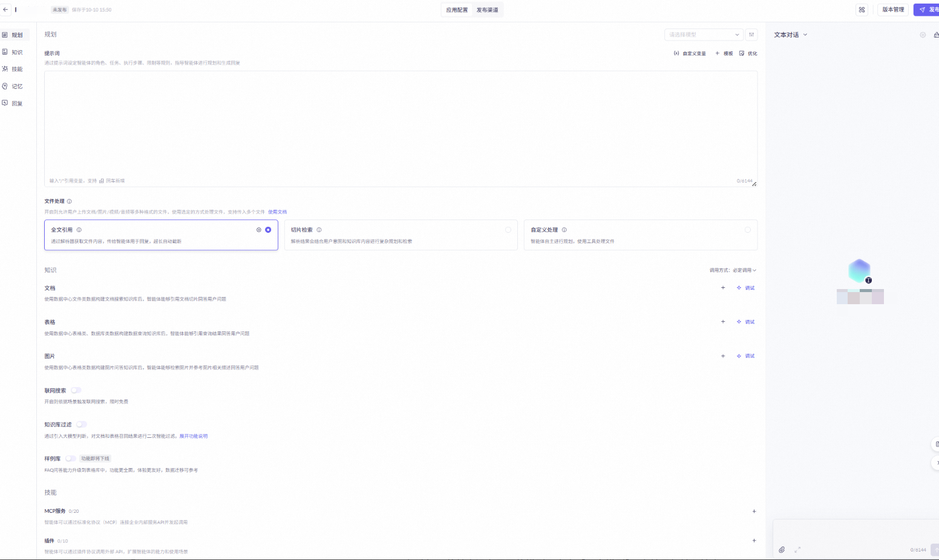The image size is (939, 560).
Task: Open the 请选择模型 model dropdown
Action: point(704,34)
